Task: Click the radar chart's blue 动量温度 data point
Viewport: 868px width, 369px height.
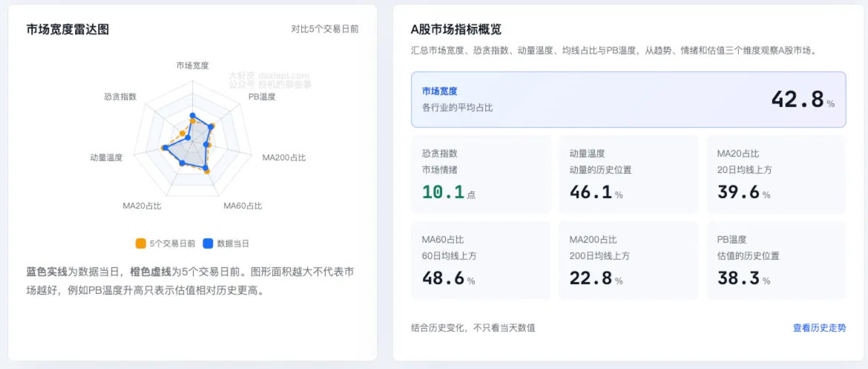Action: (165, 148)
